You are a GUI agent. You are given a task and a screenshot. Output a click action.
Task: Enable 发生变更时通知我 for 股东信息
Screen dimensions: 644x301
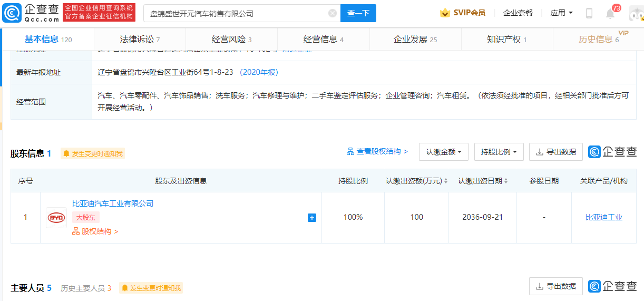click(93, 154)
